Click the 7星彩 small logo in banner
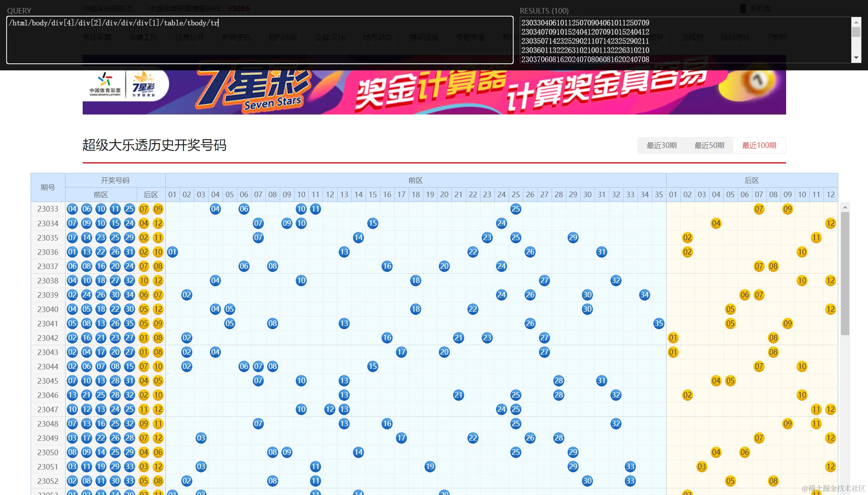 tap(143, 84)
